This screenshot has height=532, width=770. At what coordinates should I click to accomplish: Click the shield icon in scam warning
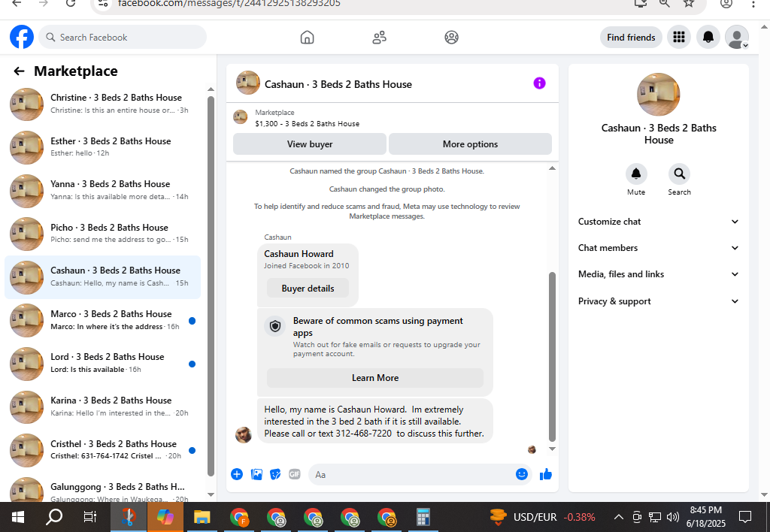275,326
